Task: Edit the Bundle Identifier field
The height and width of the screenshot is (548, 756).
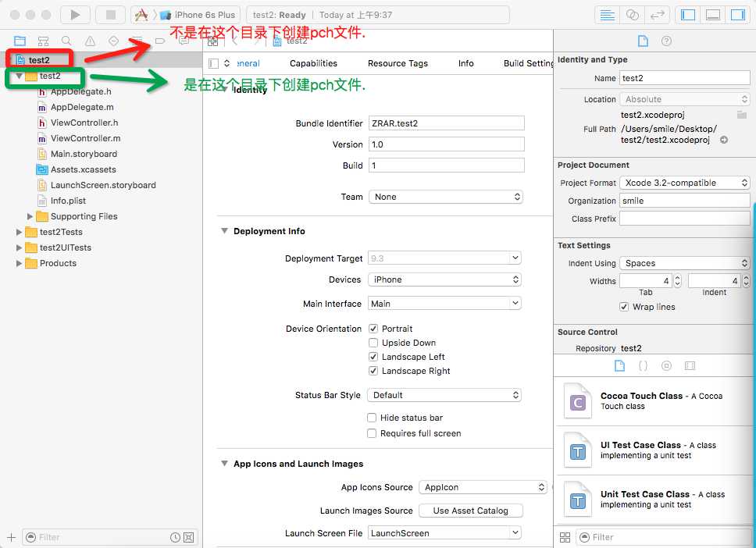Action: (x=447, y=123)
